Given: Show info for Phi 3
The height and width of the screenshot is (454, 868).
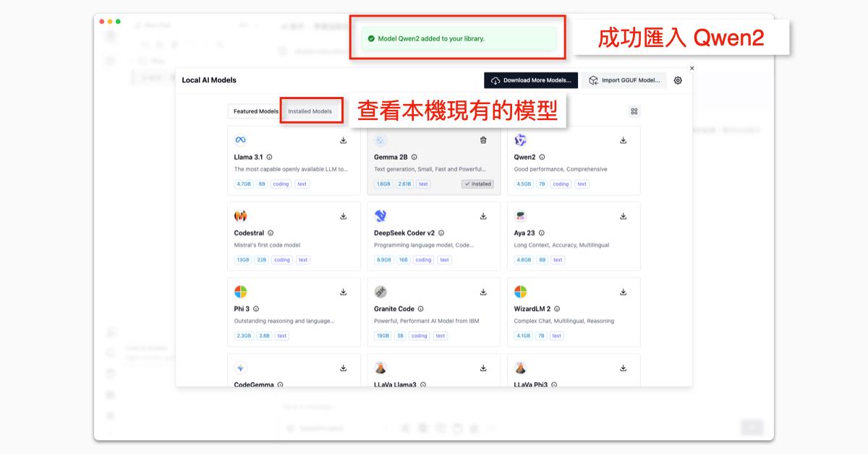Looking at the screenshot, I should click(x=256, y=309).
